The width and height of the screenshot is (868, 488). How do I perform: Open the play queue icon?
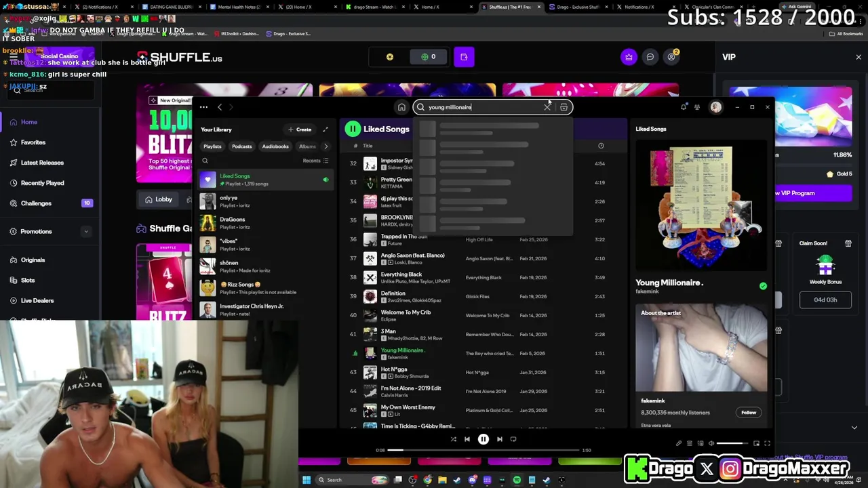(690, 443)
